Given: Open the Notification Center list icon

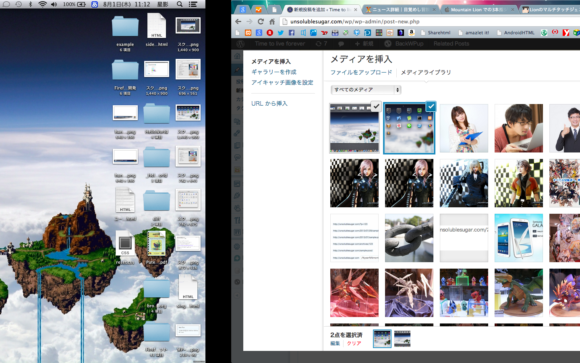Looking at the screenshot, I should coord(193,4).
